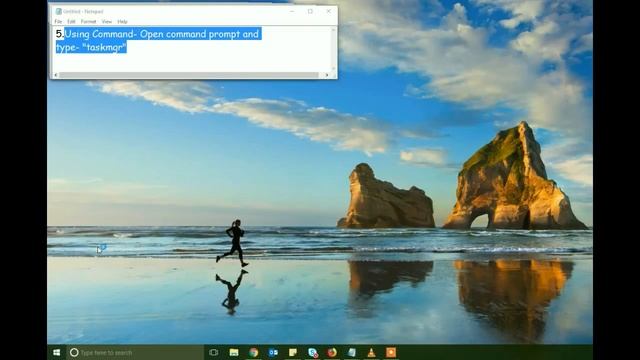640x360 pixels.
Task: Close the Notepad window
Action: (329, 11)
